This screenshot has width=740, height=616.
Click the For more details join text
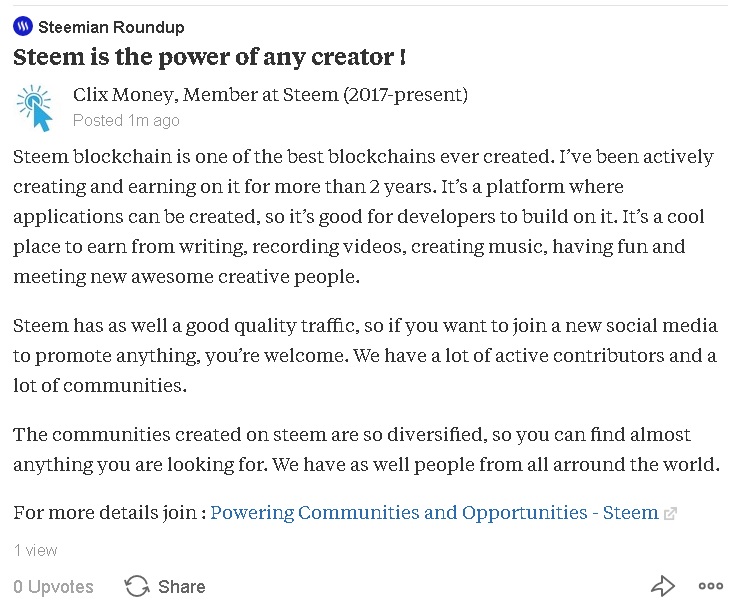(x=109, y=513)
